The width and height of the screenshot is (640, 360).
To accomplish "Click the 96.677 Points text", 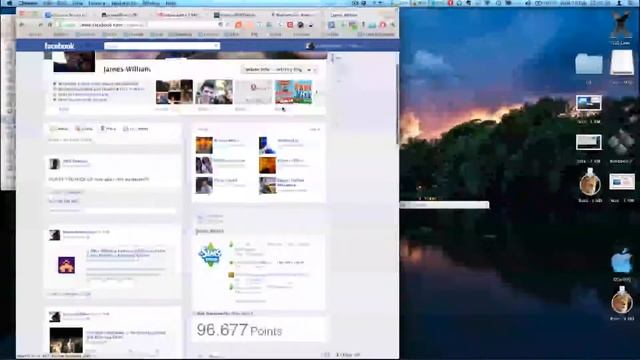I will click(x=239, y=330).
